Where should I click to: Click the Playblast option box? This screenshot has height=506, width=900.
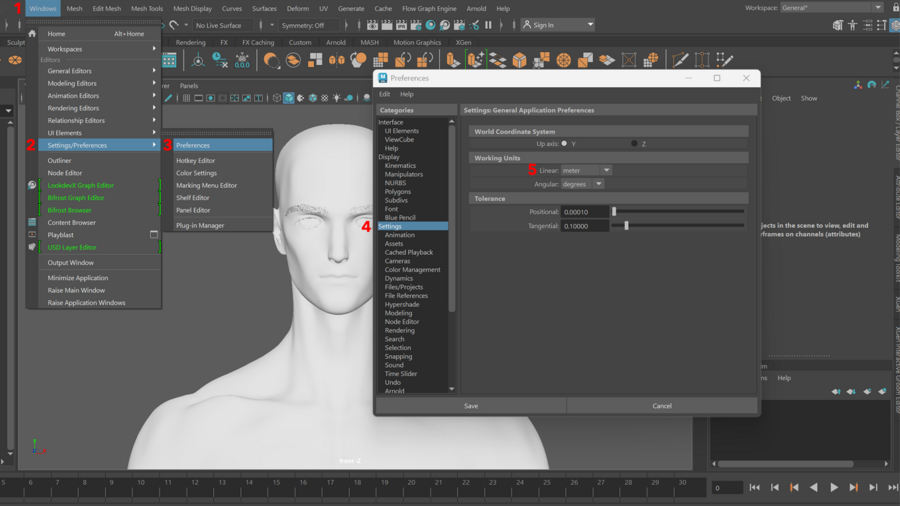tap(154, 235)
